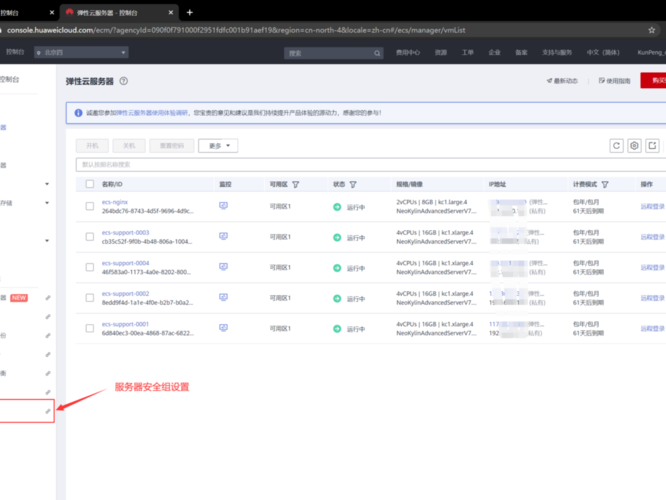Click the 计费模式 column filter icon
This screenshot has width=666, height=500.
[605, 184]
